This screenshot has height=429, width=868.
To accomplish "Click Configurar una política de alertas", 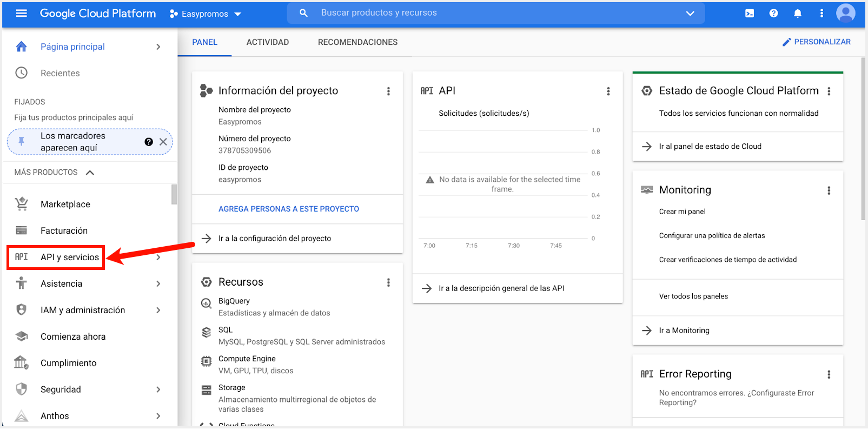I will (712, 236).
